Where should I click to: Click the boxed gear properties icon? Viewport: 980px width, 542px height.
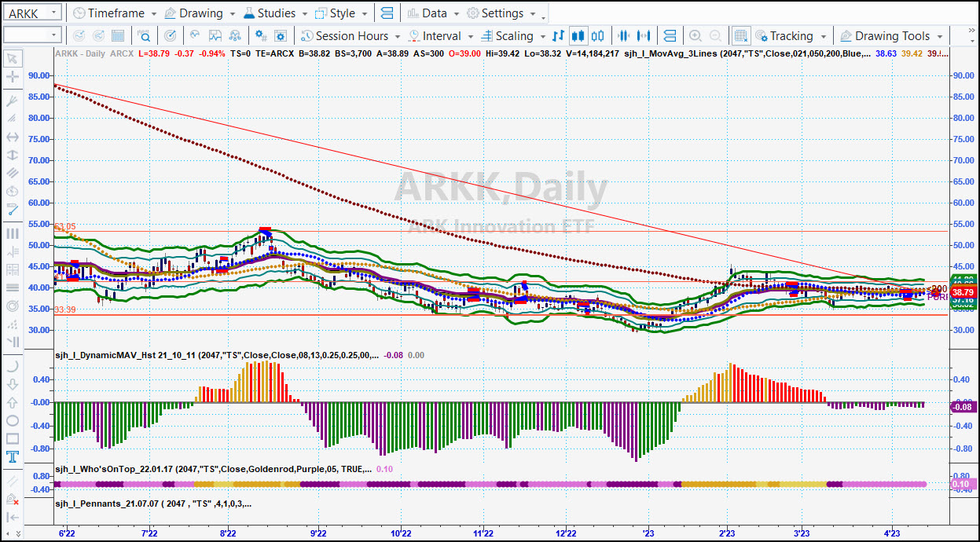[x=281, y=35]
